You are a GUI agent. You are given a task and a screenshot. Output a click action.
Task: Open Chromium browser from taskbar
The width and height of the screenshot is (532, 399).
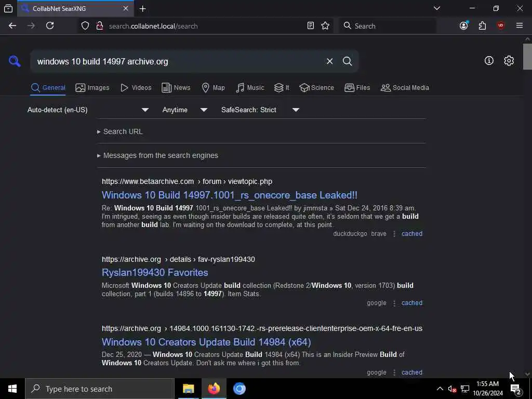click(x=239, y=389)
